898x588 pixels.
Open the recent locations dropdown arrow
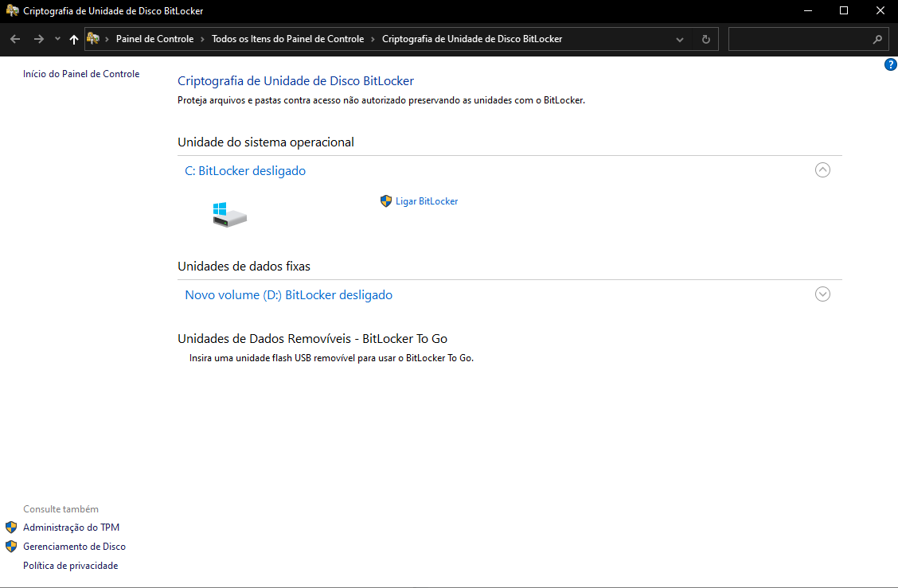click(x=57, y=39)
